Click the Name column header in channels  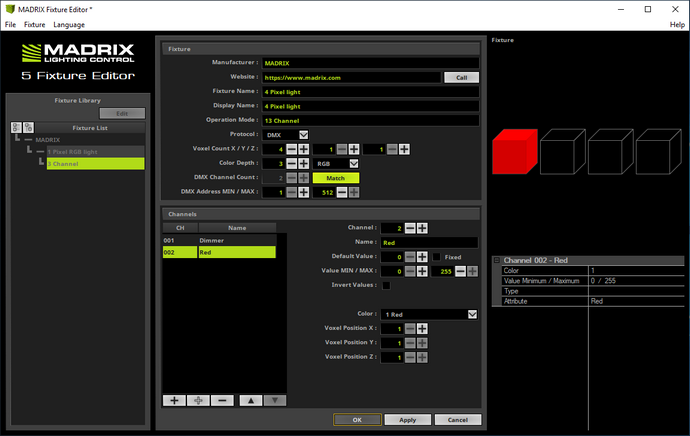237,228
